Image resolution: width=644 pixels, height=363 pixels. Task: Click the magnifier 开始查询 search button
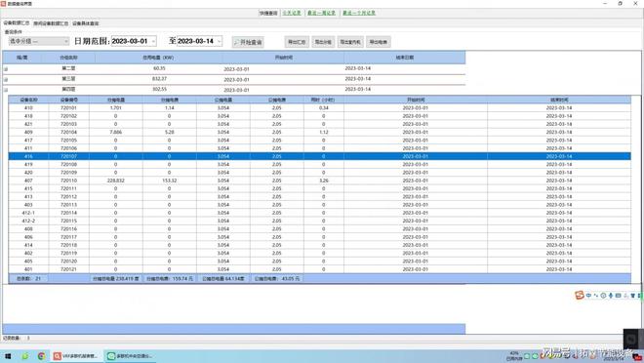click(248, 42)
